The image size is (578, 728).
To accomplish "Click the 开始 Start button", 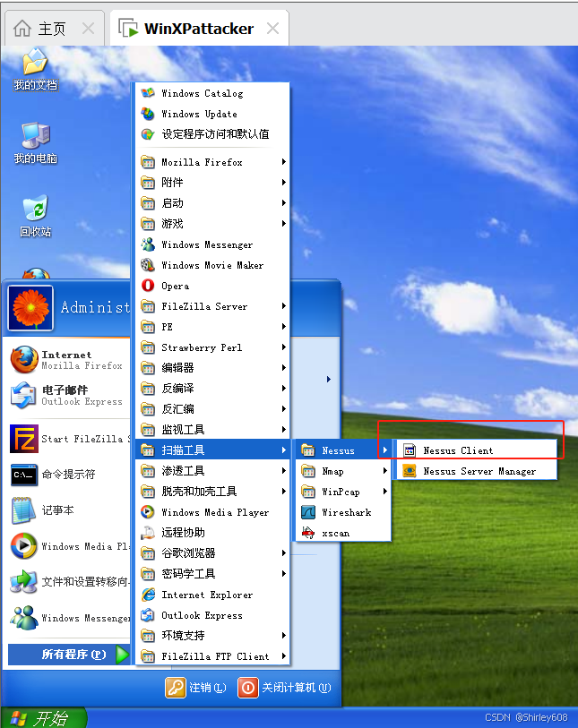I will (43, 718).
